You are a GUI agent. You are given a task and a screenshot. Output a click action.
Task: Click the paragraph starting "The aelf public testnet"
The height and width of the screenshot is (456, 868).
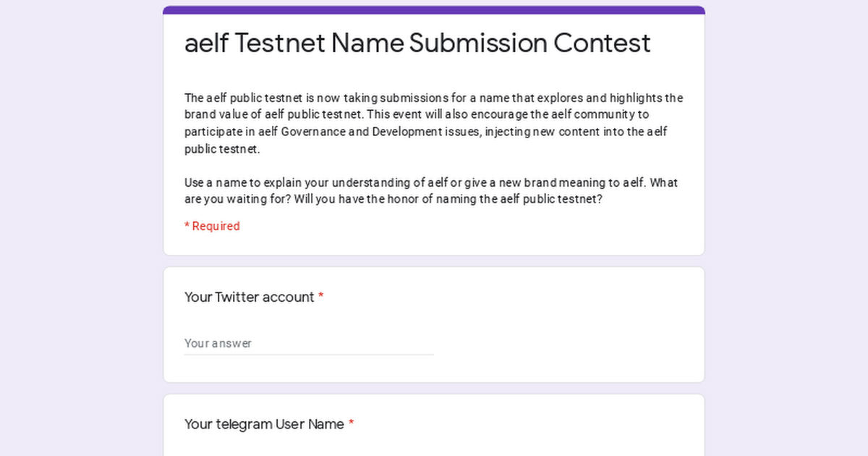433,124
